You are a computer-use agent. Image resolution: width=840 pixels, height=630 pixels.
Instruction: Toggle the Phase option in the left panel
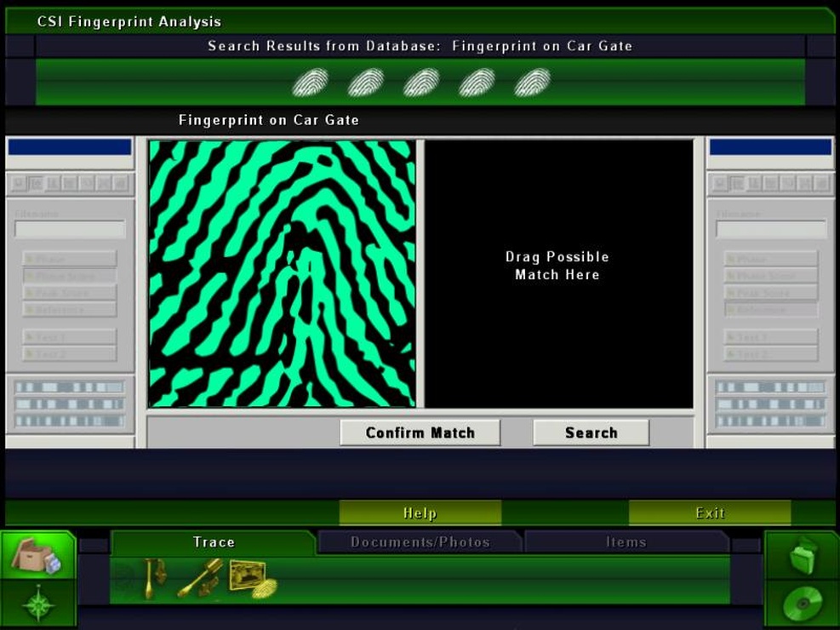click(x=68, y=258)
